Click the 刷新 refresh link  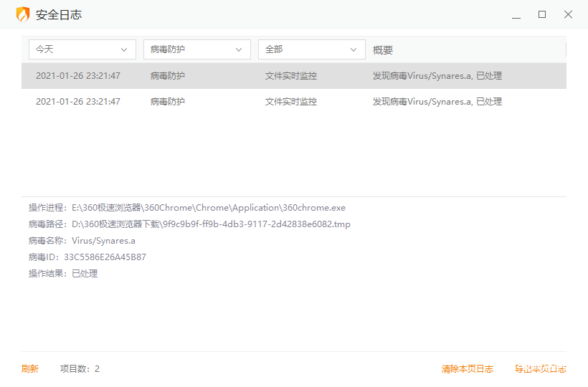click(x=30, y=369)
